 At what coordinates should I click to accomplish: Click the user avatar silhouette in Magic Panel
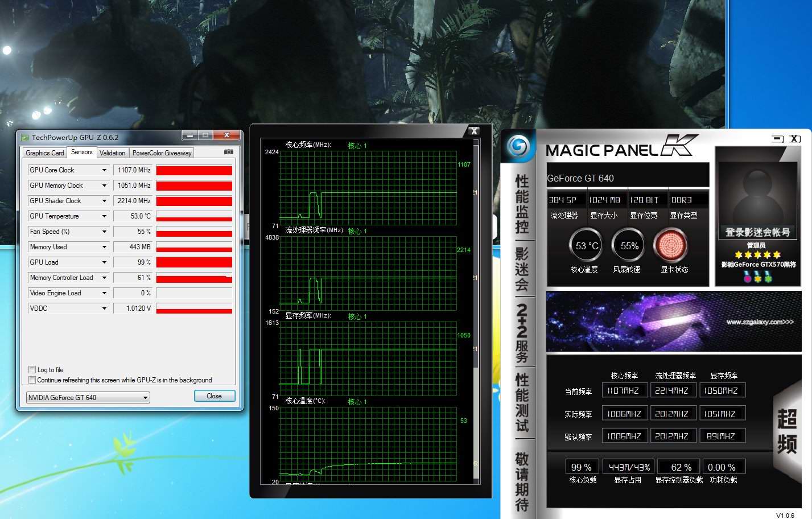pyautogui.click(x=755, y=195)
